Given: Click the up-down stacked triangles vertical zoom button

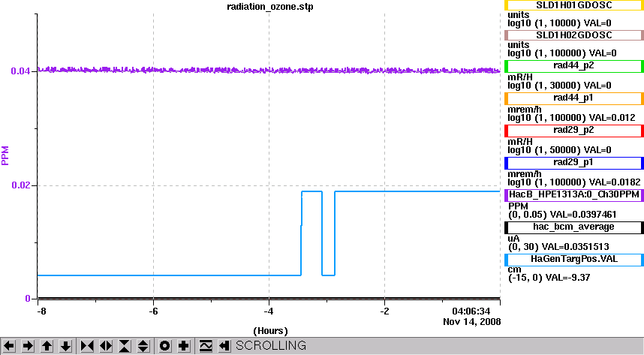Looking at the screenshot, I should [x=143, y=346].
